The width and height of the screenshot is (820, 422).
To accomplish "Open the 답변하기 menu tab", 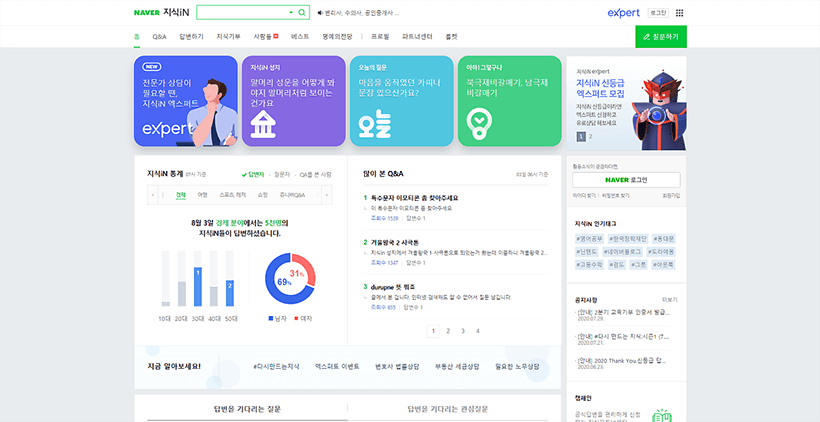I will pos(191,37).
